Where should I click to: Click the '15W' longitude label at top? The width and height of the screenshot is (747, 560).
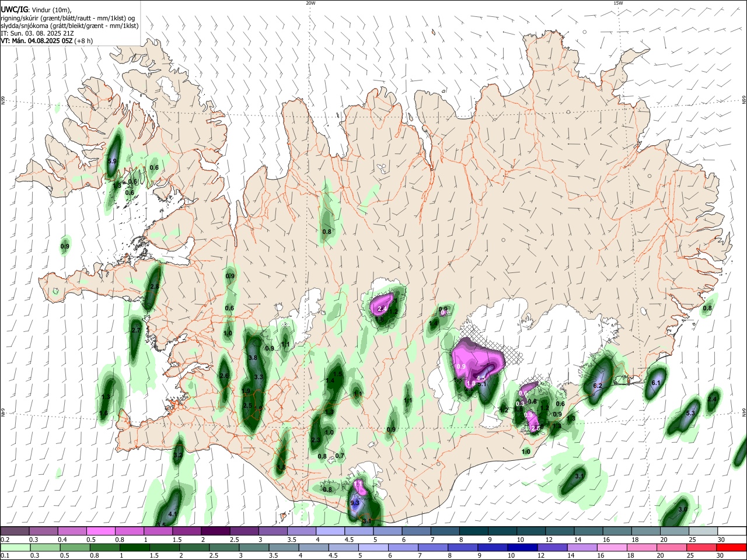(618, 3)
